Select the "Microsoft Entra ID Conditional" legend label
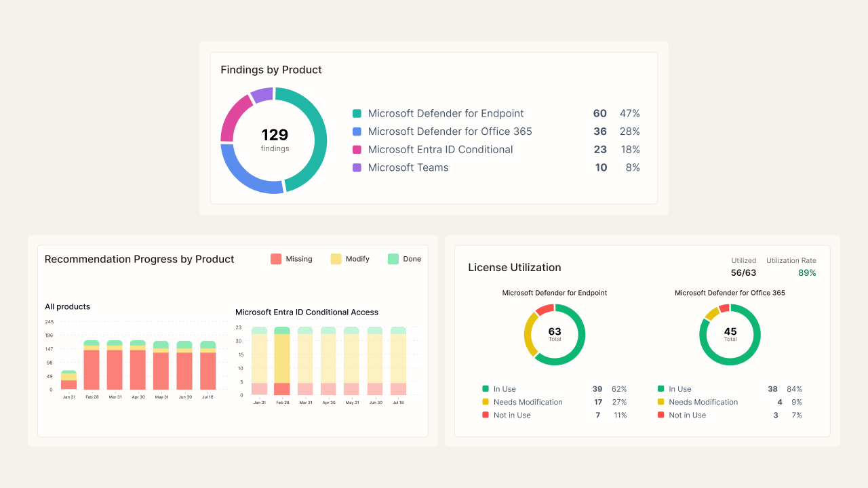This screenshot has width=868, height=488. (441, 150)
